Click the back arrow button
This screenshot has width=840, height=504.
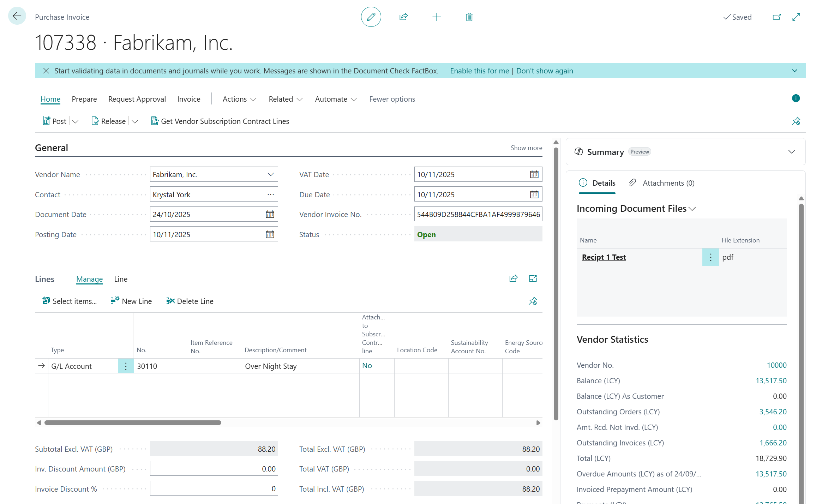pos(17,16)
